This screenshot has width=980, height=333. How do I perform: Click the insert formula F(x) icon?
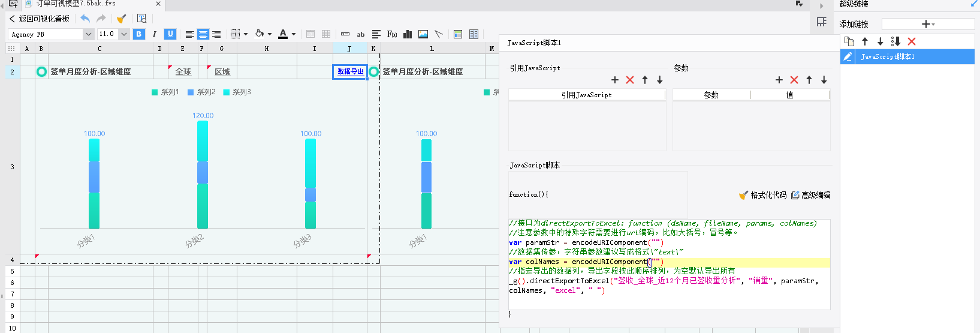pos(392,34)
